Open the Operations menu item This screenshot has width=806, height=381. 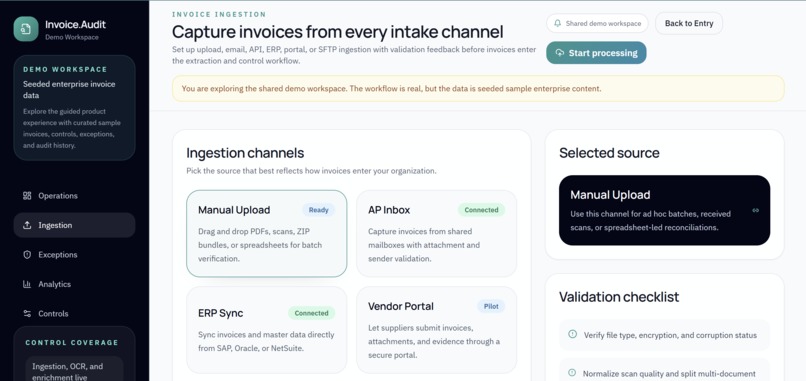pos(75,196)
